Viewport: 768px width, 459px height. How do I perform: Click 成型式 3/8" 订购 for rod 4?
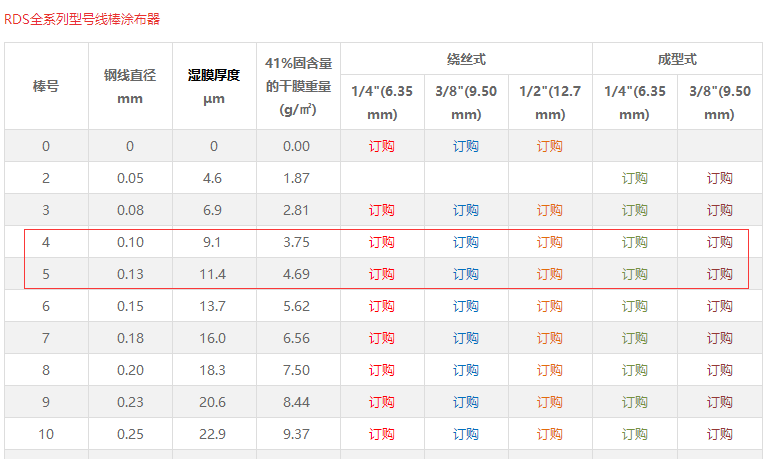720,242
